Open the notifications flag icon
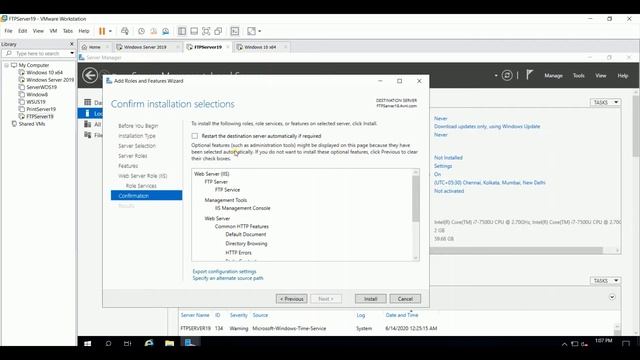Screen dimensions: 640x360 point(529,75)
